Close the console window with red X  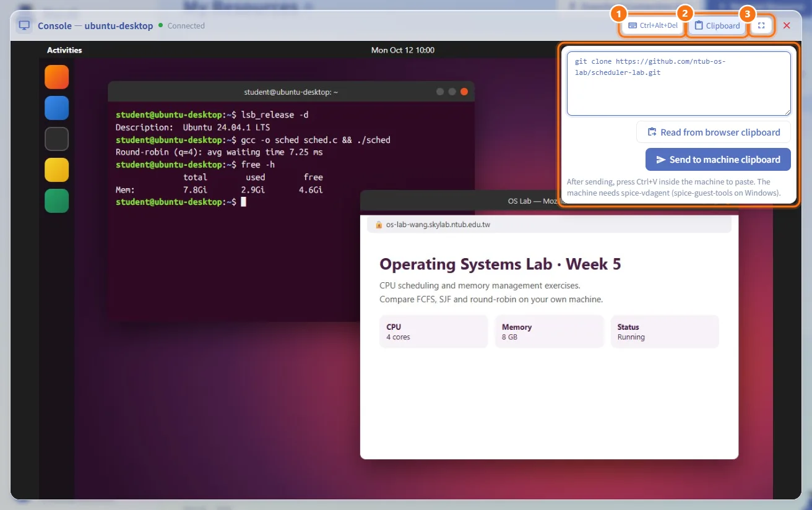(x=787, y=26)
